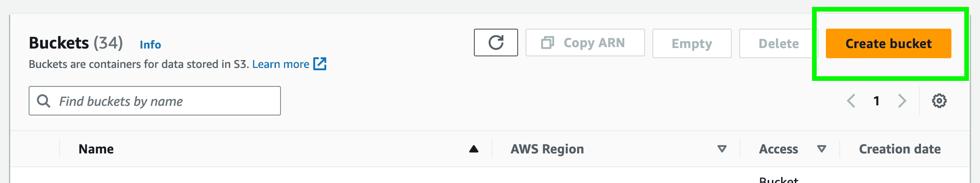This screenshot has width=980, height=183.
Task: Open the Info link next to Buckets
Action: click(x=150, y=45)
